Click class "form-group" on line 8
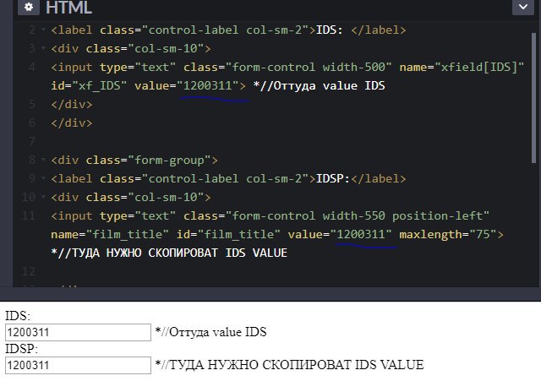This screenshot has width=541, height=392. coord(169,160)
